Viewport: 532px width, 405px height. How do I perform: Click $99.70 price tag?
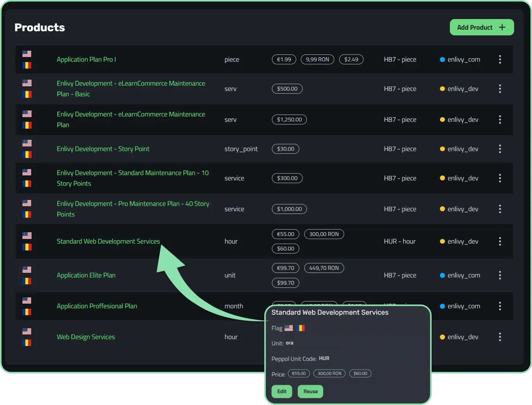[286, 283]
